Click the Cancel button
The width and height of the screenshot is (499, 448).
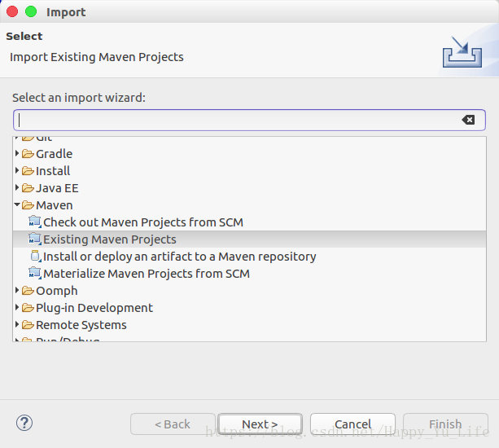coord(353,424)
